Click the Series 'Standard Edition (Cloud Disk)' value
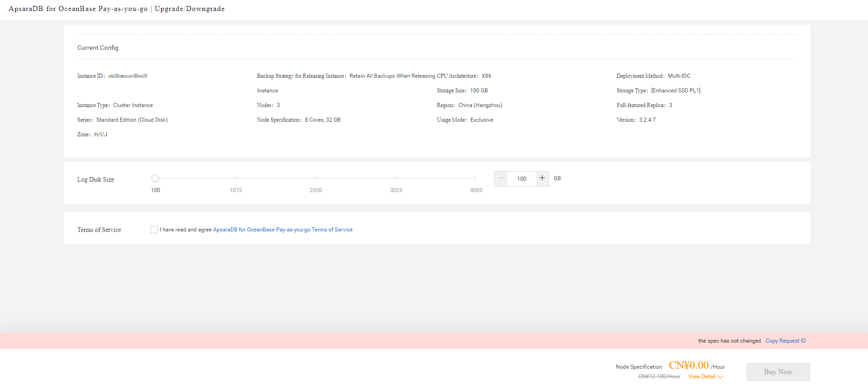 132,120
